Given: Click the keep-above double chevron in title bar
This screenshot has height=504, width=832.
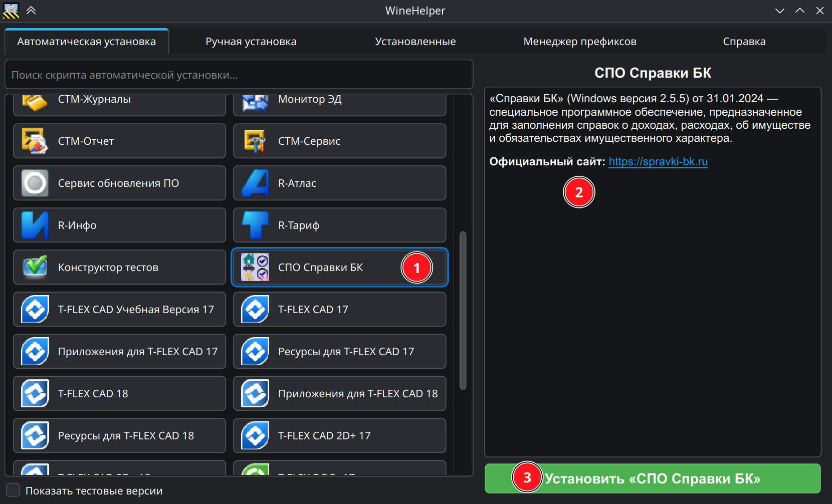Looking at the screenshot, I should [31, 11].
